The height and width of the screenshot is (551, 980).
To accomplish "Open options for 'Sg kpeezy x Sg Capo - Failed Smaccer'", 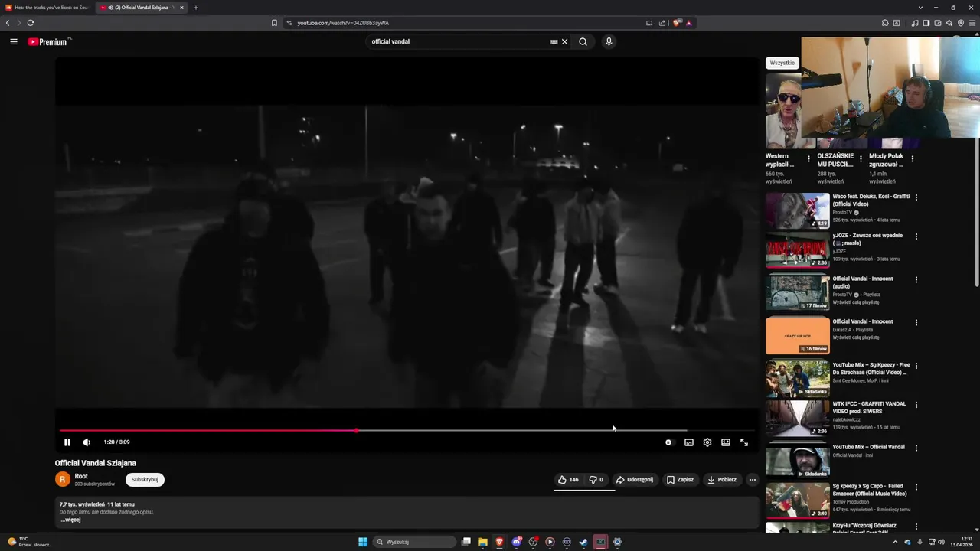I will pos(916,487).
